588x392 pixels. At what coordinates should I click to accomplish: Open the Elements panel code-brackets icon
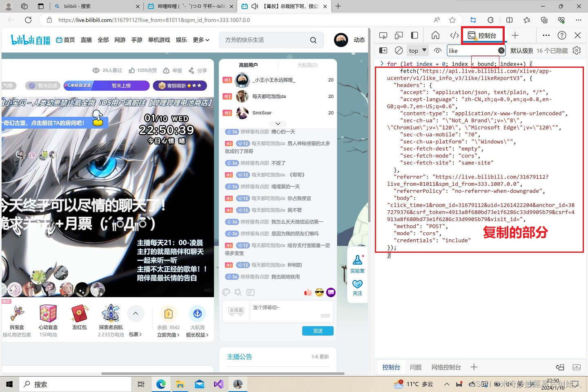point(454,35)
